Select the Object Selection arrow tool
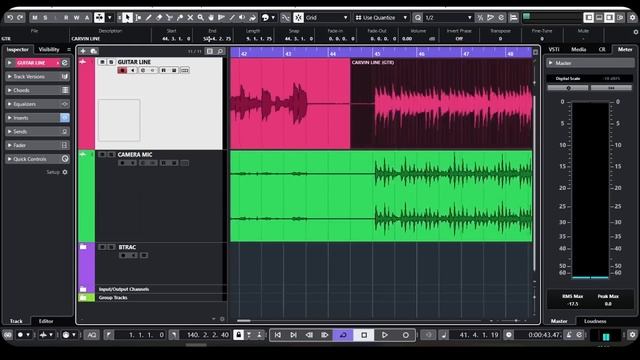This screenshot has height=360, width=640. 127,18
